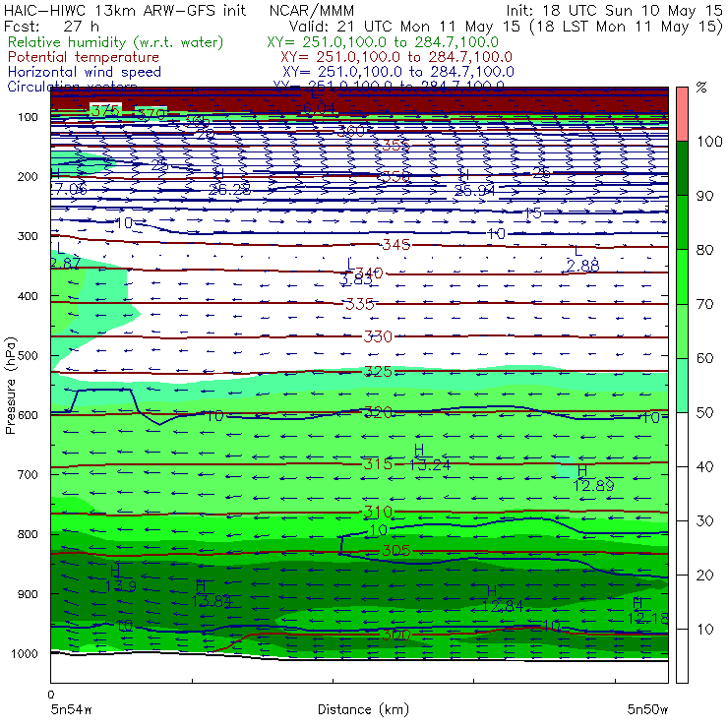The width and height of the screenshot is (728, 728).
Task: Click the red XY coordinate range text
Action: [x=396, y=57]
